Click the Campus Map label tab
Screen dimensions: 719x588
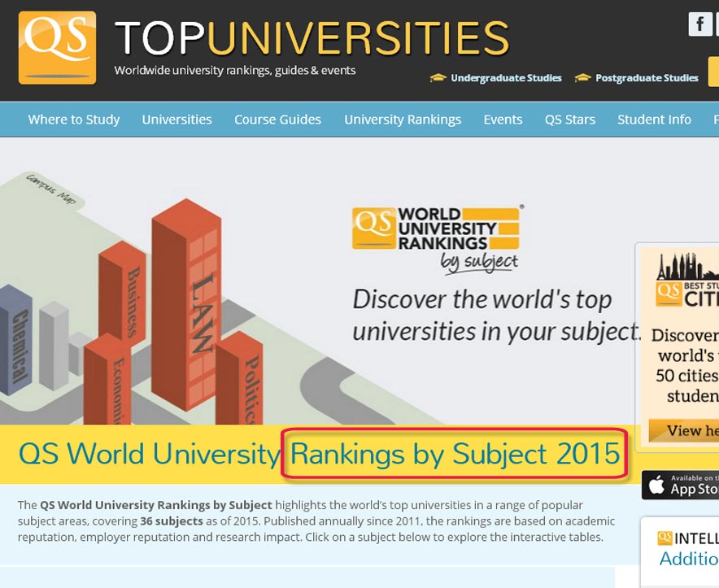(x=50, y=189)
